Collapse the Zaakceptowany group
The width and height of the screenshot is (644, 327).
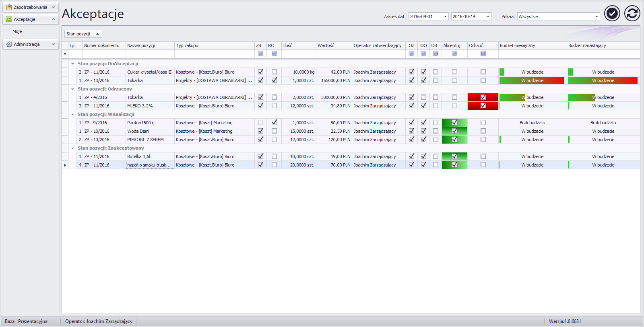[72, 148]
